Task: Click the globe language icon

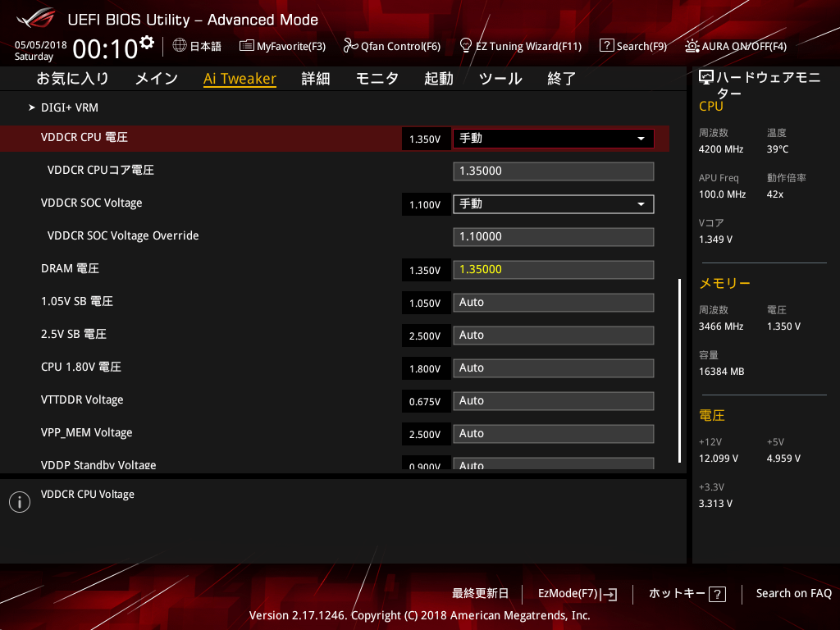Action: (x=180, y=46)
